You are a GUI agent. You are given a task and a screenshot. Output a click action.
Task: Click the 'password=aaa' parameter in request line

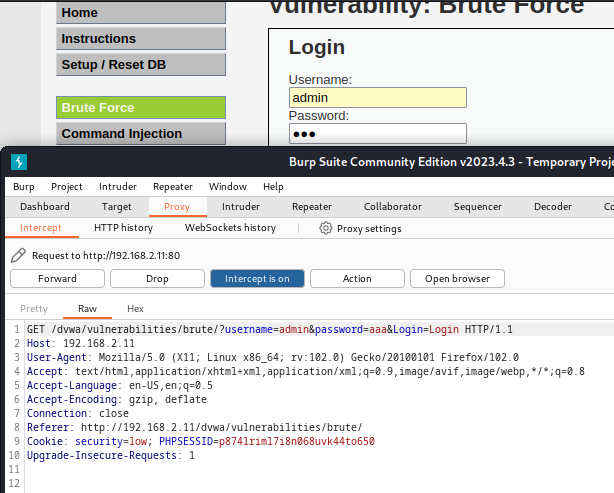(x=351, y=329)
